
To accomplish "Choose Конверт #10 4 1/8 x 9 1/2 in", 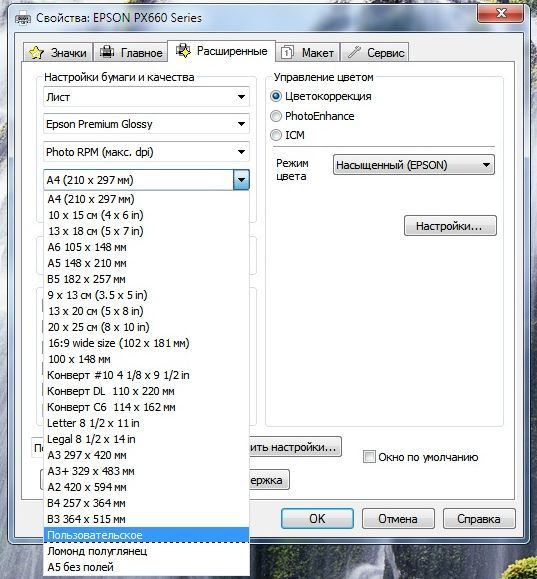I will (146, 375).
